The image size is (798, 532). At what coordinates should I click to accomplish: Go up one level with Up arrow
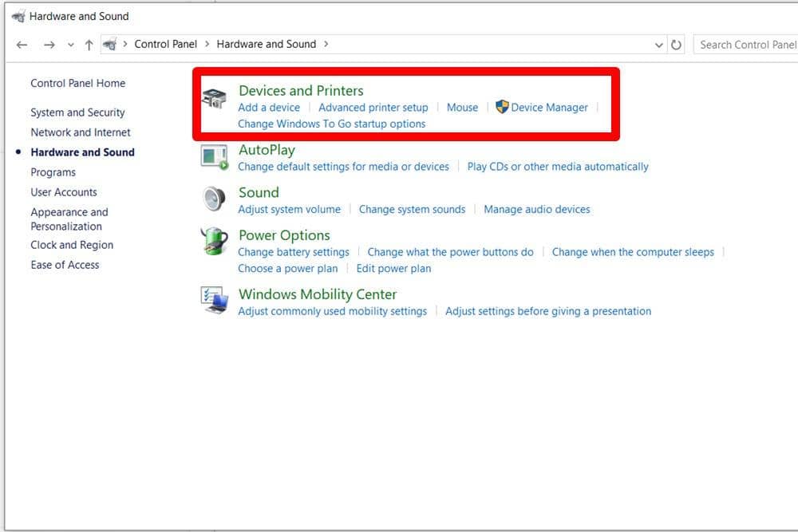[x=89, y=45]
